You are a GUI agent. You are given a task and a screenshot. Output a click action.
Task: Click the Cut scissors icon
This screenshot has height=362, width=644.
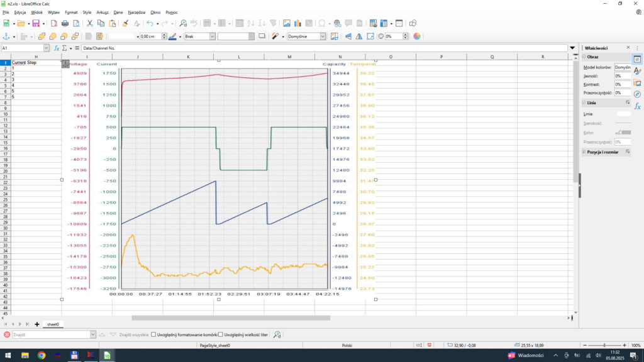point(90,23)
